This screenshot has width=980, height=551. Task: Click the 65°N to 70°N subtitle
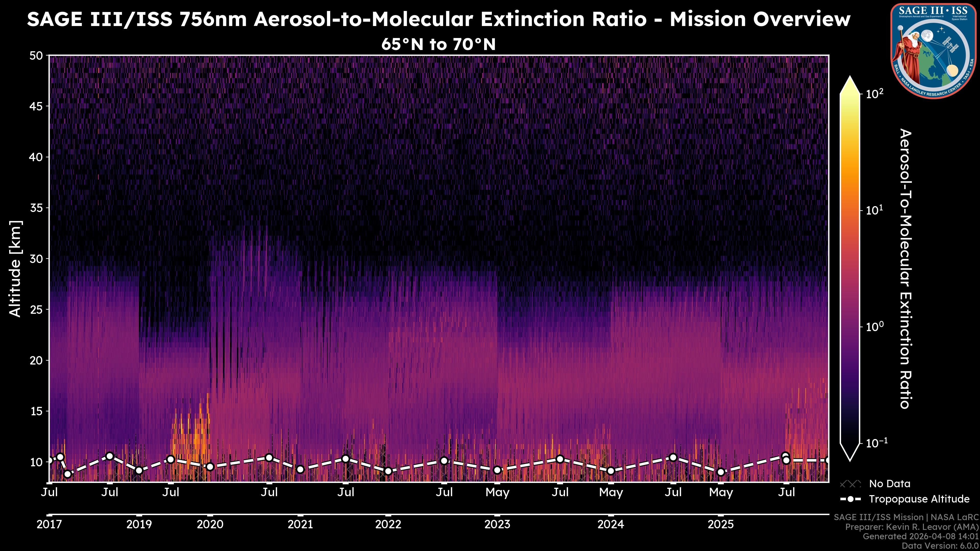[438, 44]
